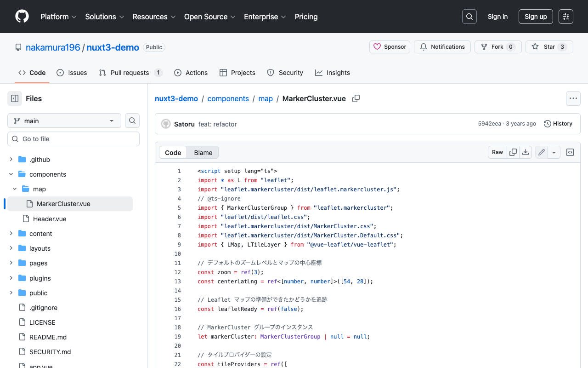Viewport: 588px width, 368px height.
Task: Copy file path next to MarkerCluster.vue
Action: click(356, 98)
